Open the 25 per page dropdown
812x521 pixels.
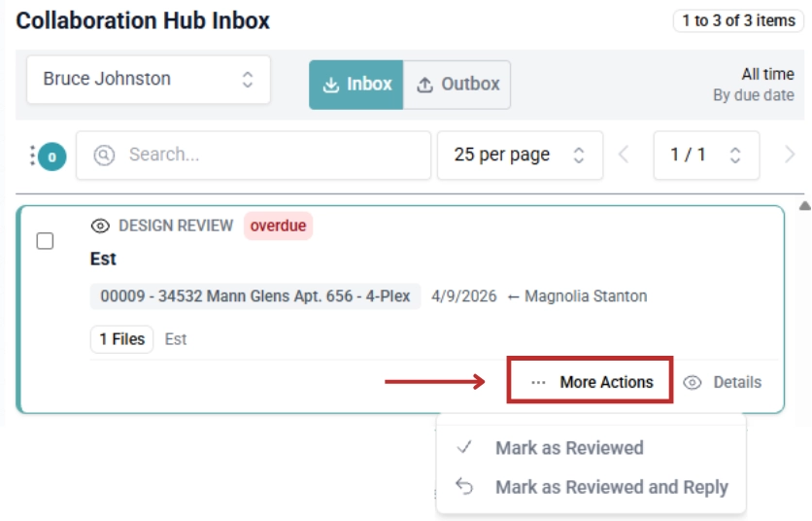point(520,155)
